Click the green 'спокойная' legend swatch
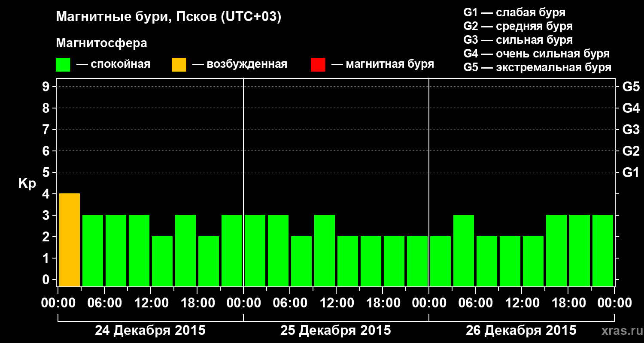644x343 pixels. click(63, 65)
